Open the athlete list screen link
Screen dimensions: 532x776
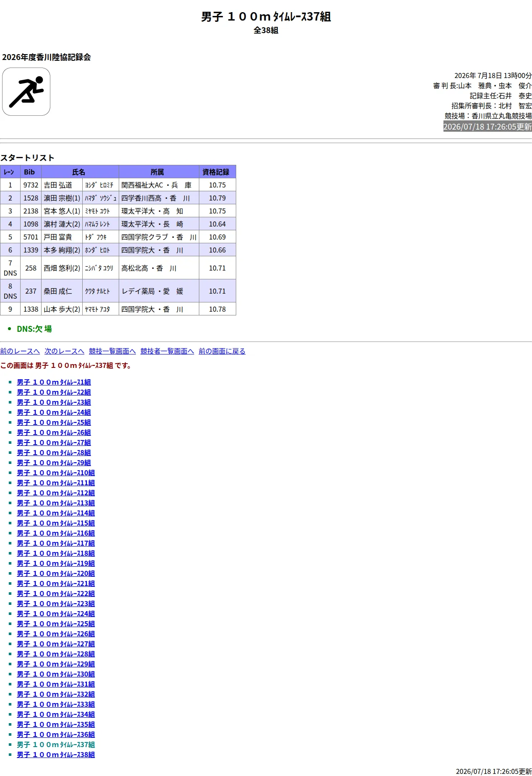point(167,351)
